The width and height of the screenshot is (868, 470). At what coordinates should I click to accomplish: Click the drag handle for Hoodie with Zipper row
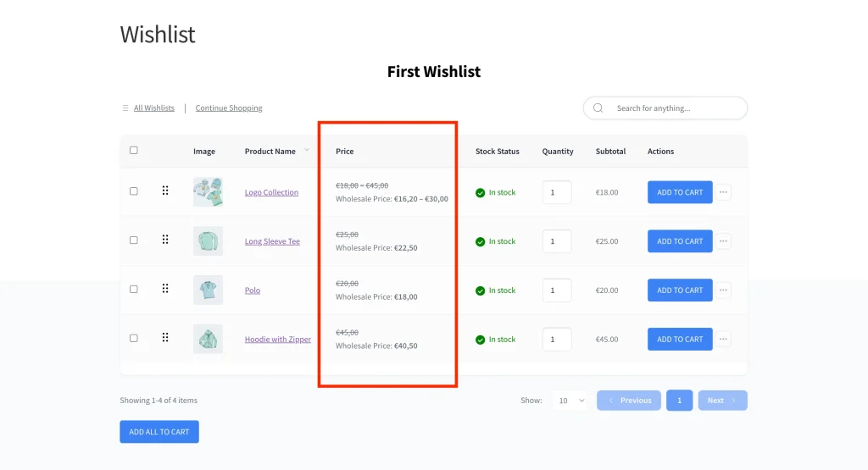[165, 337]
